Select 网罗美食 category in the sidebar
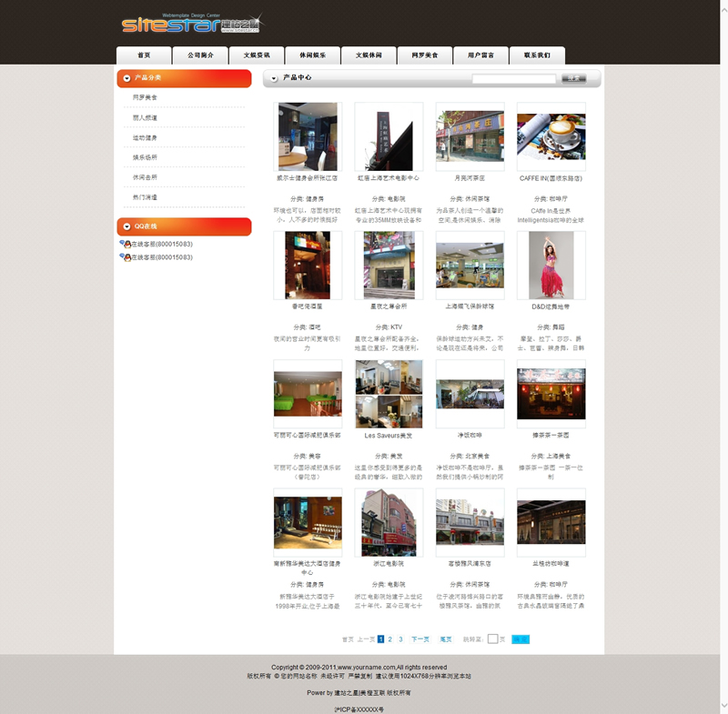The image size is (728, 714). coord(145,97)
